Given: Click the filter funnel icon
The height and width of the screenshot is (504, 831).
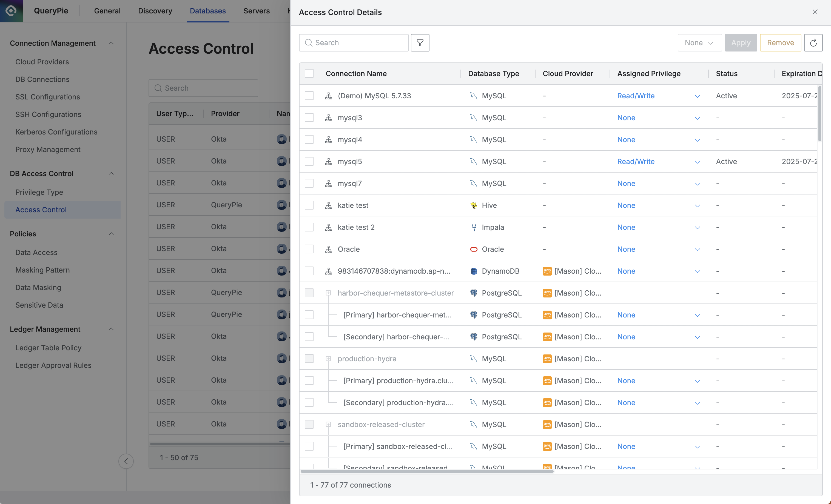Looking at the screenshot, I should 420,43.
